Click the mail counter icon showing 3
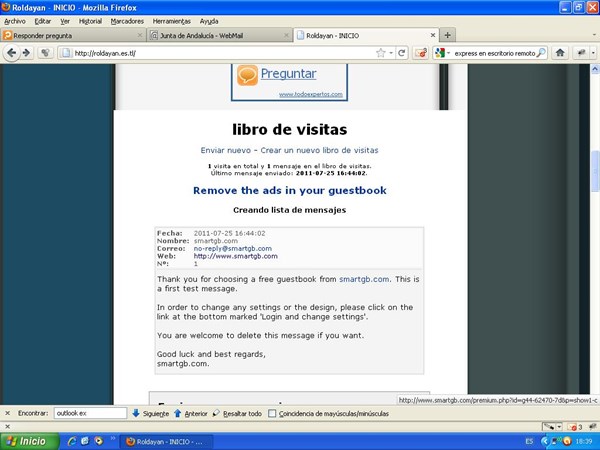This screenshot has width=600, height=450. [x=574, y=427]
